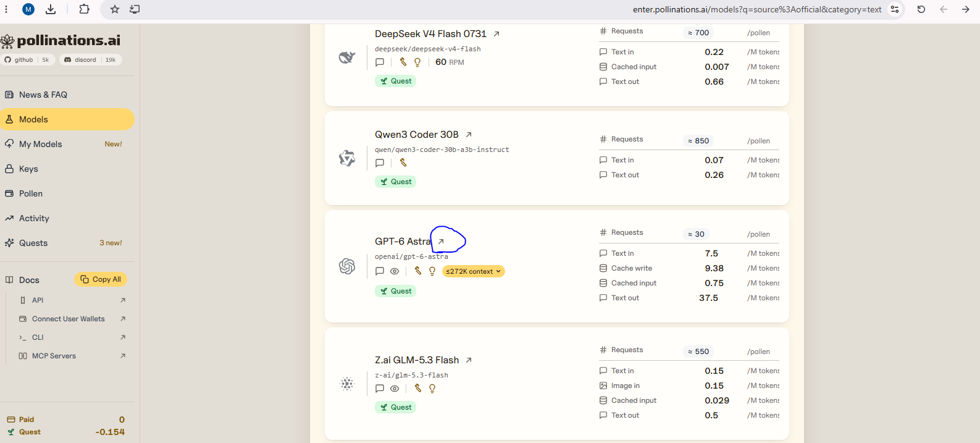The width and height of the screenshot is (980, 443).
Task: Click GPT-6 Astra card's lightbulb icon
Action: tap(432, 271)
